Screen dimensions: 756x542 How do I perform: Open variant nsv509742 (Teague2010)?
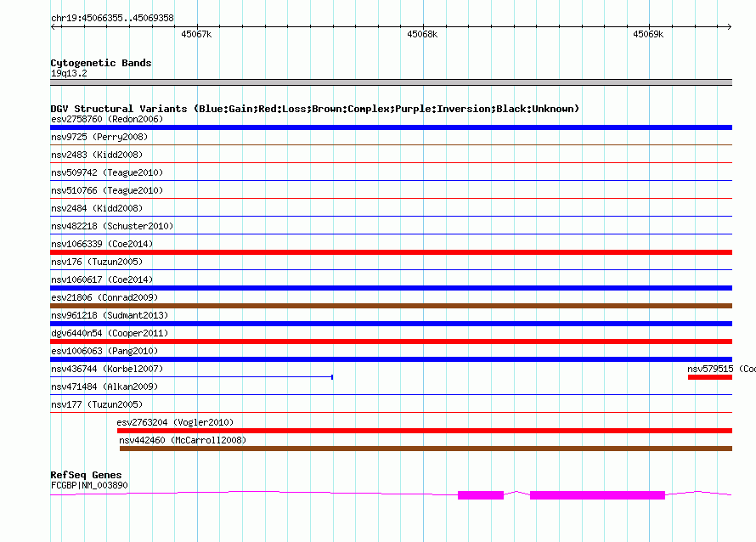(107, 172)
